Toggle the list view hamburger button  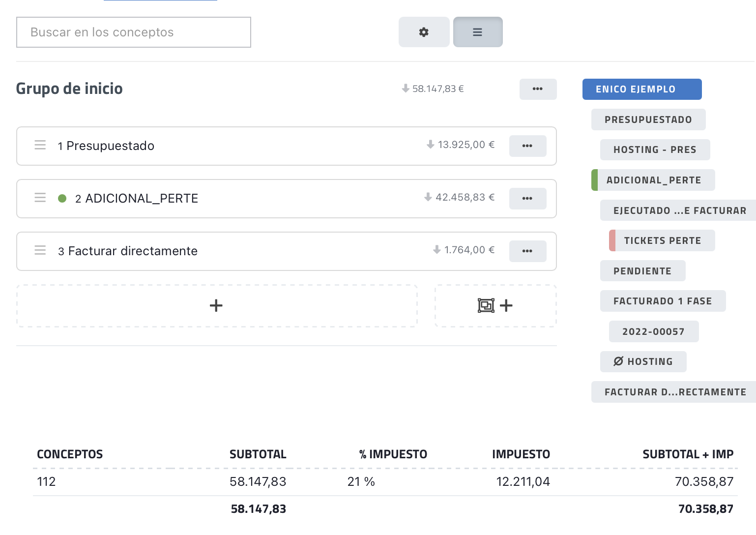(477, 32)
